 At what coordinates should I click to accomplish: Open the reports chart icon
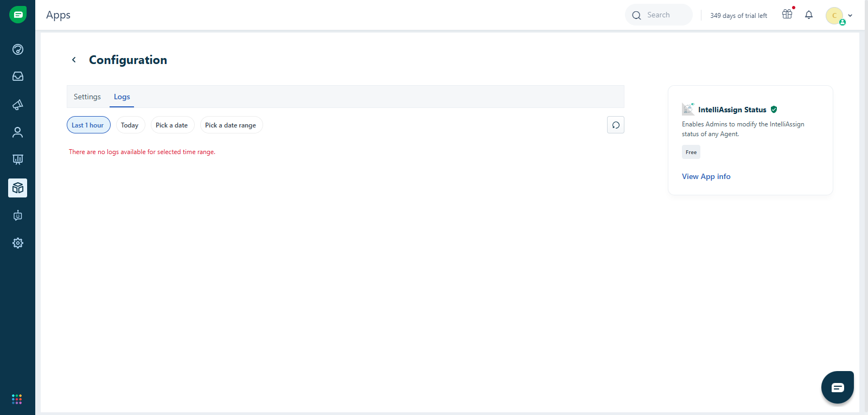(18, 159)
